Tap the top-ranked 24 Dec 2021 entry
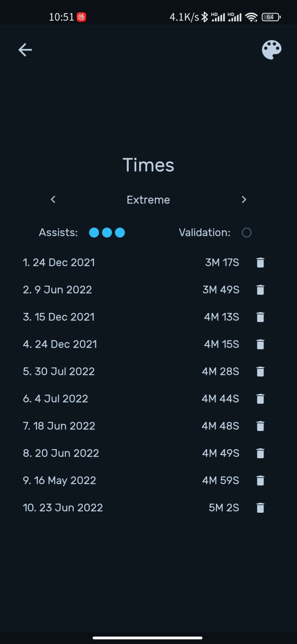This screenshot has width=297, height=644. click(x=59, y=263)
